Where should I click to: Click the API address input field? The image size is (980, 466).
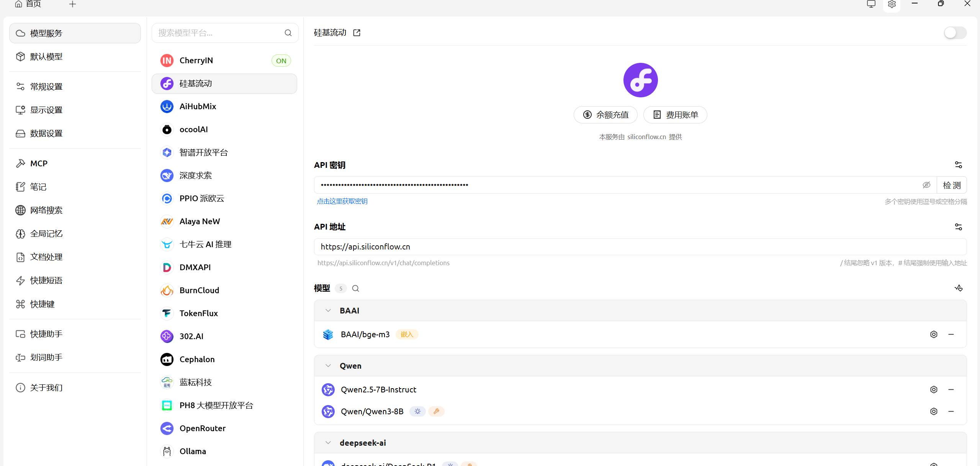tap(640, 247)
